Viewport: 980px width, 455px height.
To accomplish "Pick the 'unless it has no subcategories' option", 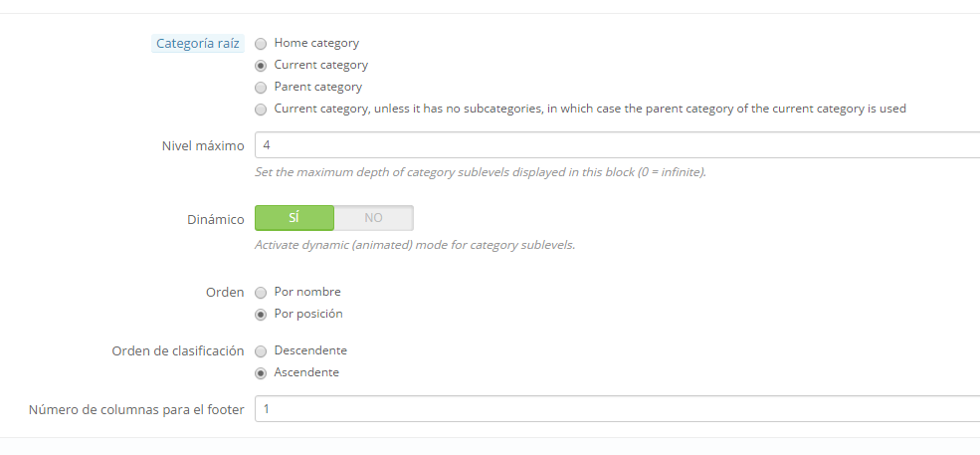I will click(261, 110).
